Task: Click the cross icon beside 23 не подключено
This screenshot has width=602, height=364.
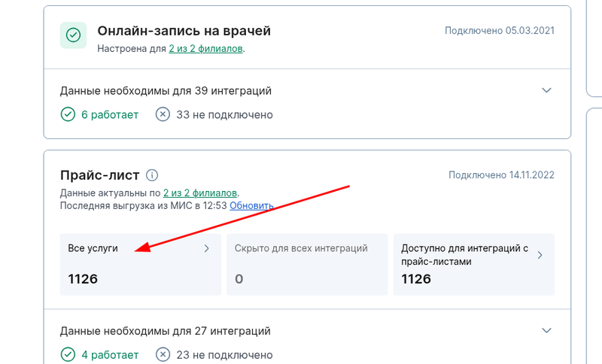Action: 163,354
